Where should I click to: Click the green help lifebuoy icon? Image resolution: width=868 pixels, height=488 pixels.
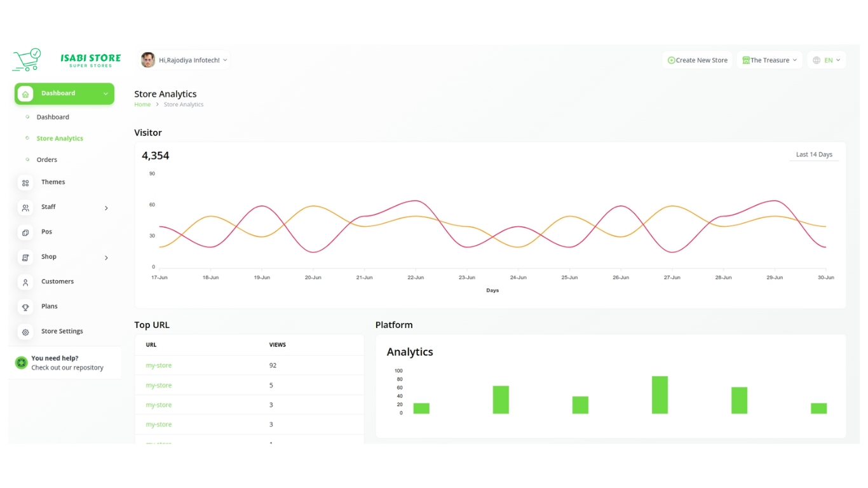[x=22, y=363]
